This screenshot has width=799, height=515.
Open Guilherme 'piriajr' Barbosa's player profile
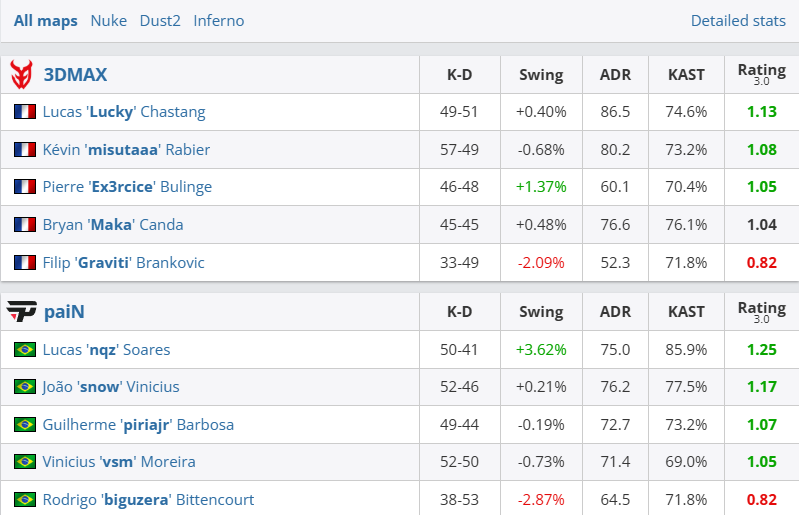pyautogui.click(x=138, y=425)
